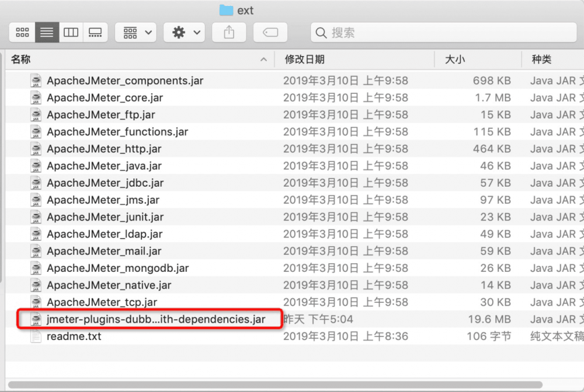Select file name ApacheJMeter_mail.jar
The image size is (584, 392).
coord(104,251)
